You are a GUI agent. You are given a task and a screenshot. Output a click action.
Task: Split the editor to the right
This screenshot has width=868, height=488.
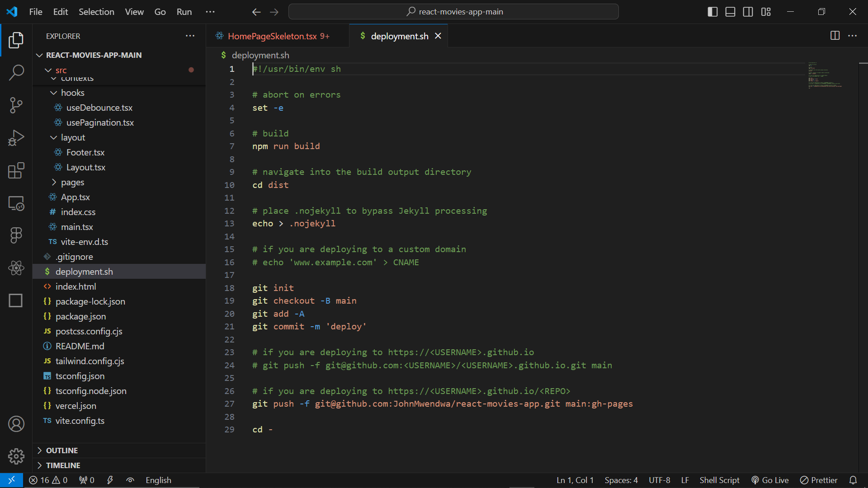835,36
